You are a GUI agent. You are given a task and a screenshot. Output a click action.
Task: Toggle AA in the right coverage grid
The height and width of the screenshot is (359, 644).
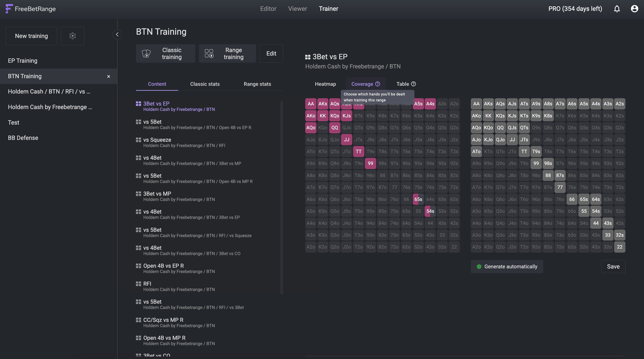(x=476, y=104)
